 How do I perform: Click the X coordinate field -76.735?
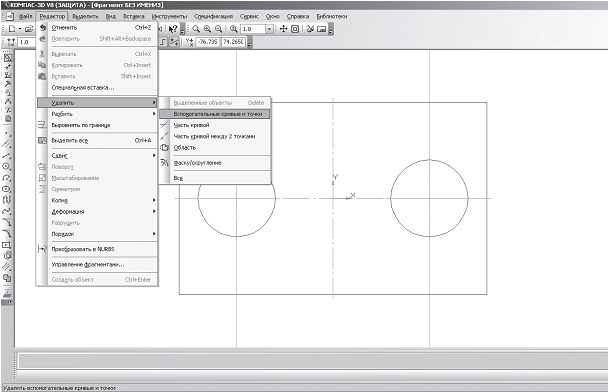pos(207,42)
